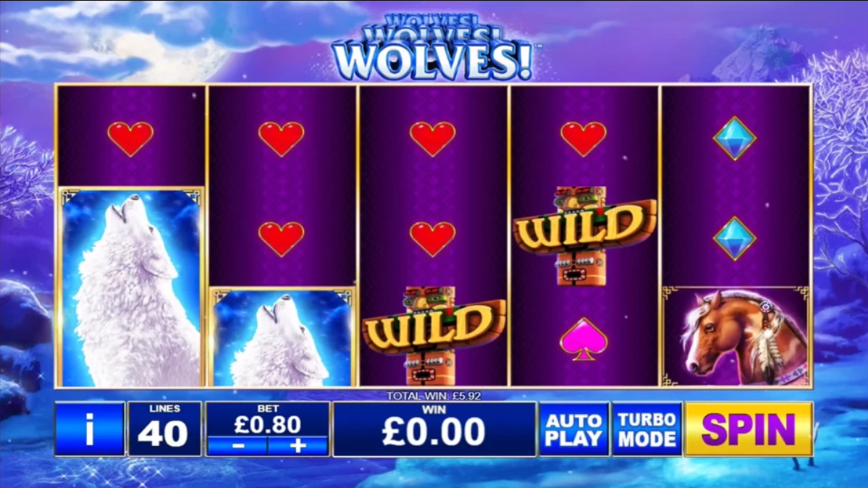Click the large howling wolf on reel one
The width and height of the screenshot is (868, 488).
coord(131,287)
